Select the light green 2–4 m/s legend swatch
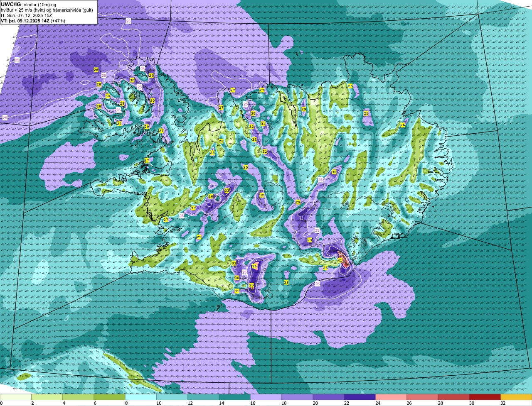The image size is (532, 406). 47,397
